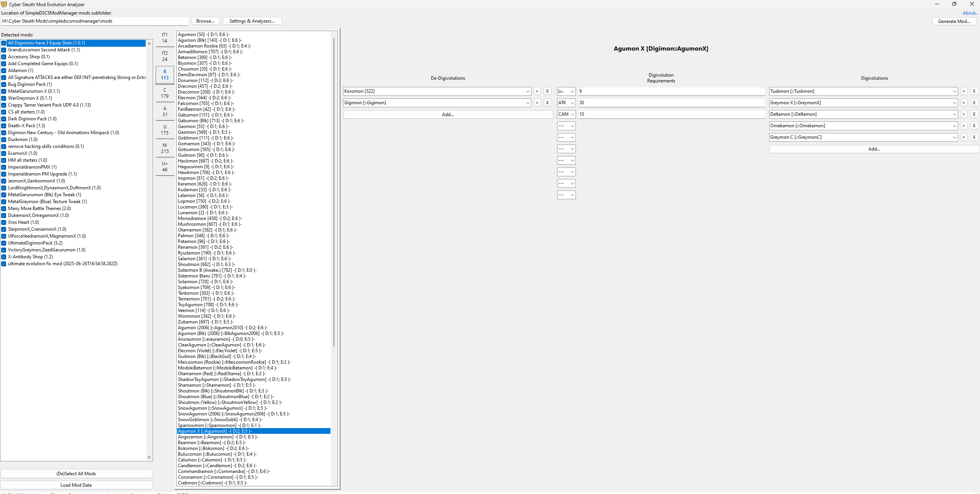Click the Browse... button
980x494 pixels.
[x=206, y=21]
